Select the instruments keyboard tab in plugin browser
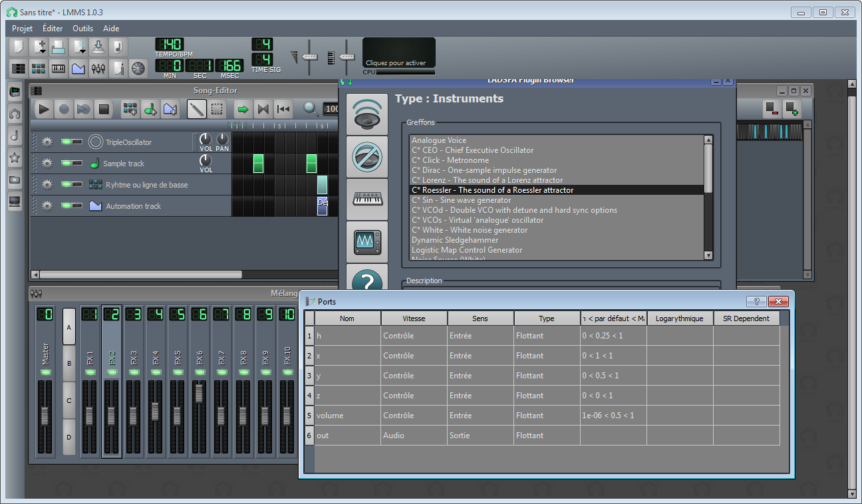This screenshot has width=862, height=504. (366, 198)
